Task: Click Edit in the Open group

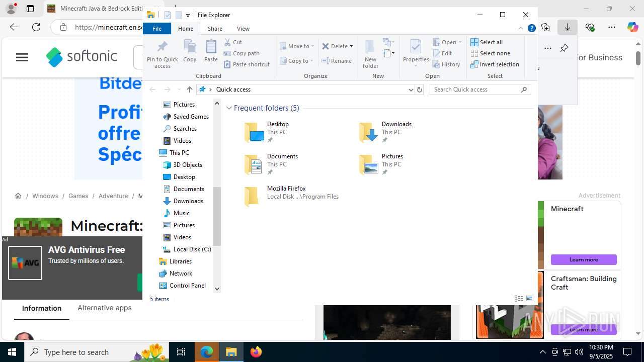Action: point(442,53)
